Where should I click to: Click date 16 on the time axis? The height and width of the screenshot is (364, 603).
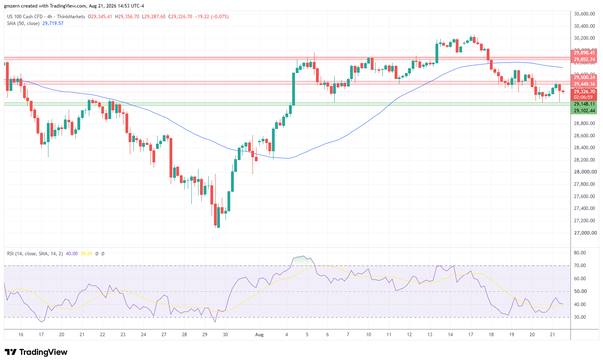21,335
